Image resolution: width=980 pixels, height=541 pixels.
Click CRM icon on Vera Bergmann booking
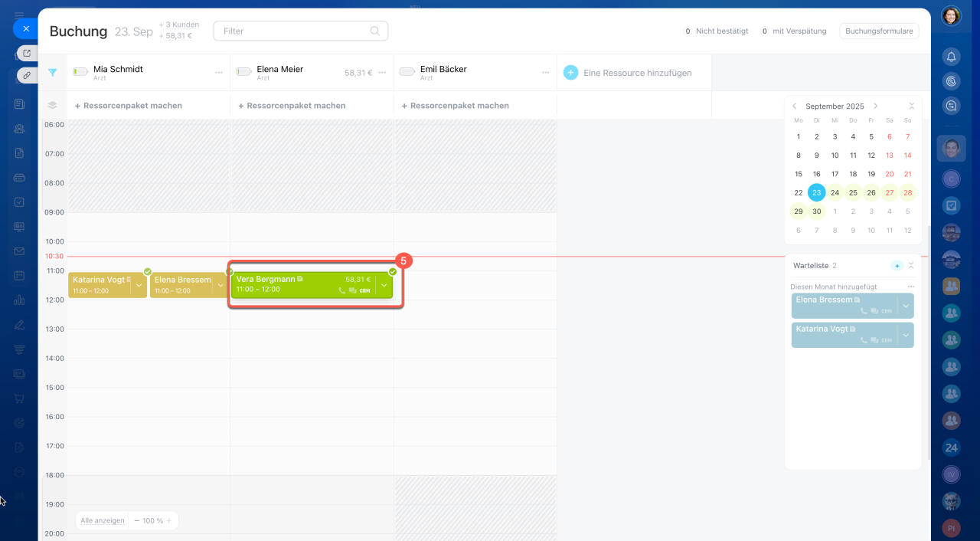(364, 291)
